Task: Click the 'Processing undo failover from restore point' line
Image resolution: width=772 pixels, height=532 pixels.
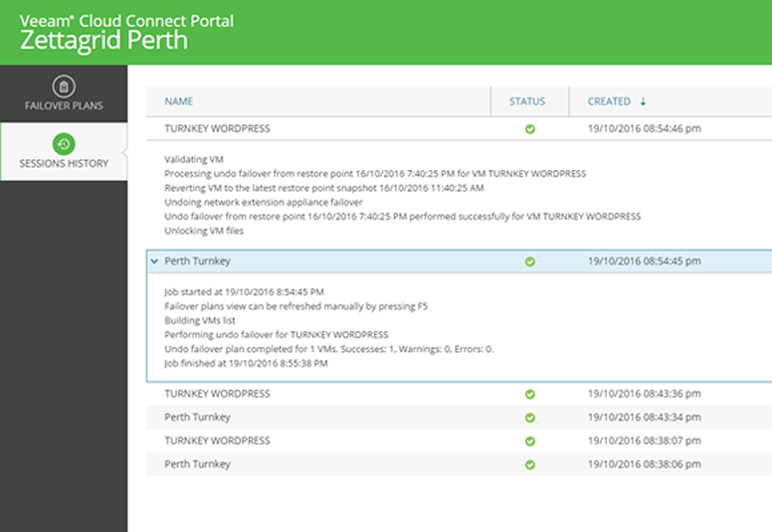Action: pyautogui.click(x=375, y=174)
